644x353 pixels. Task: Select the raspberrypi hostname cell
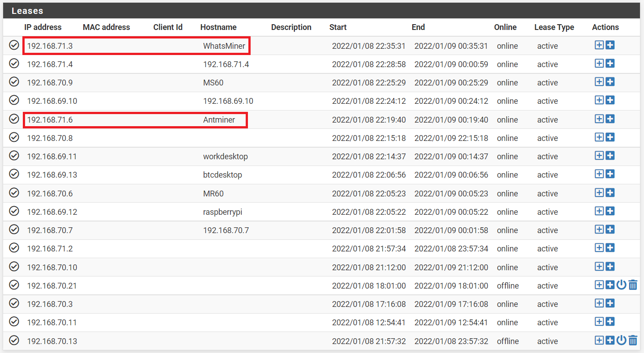222,212
